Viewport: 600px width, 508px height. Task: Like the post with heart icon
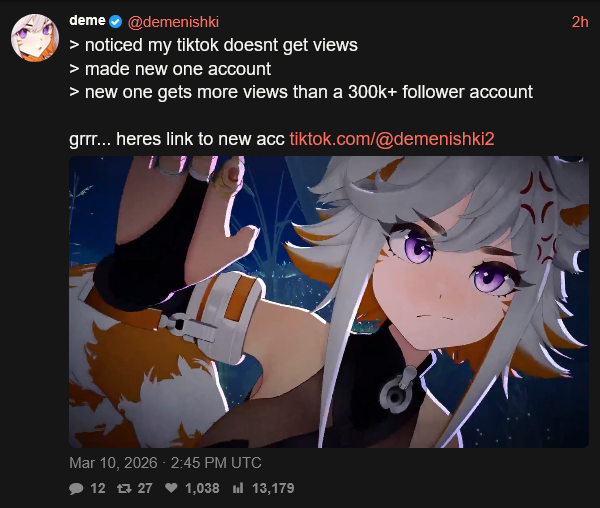click(x=171, y=488)
